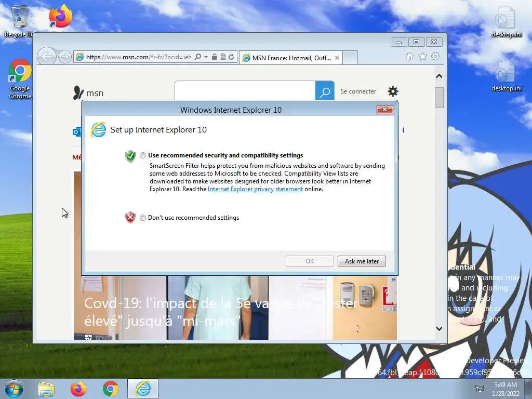Open the IE Tools gear icon
The image size is (532, 399).
pyautogui.click(x=435, y=56)
